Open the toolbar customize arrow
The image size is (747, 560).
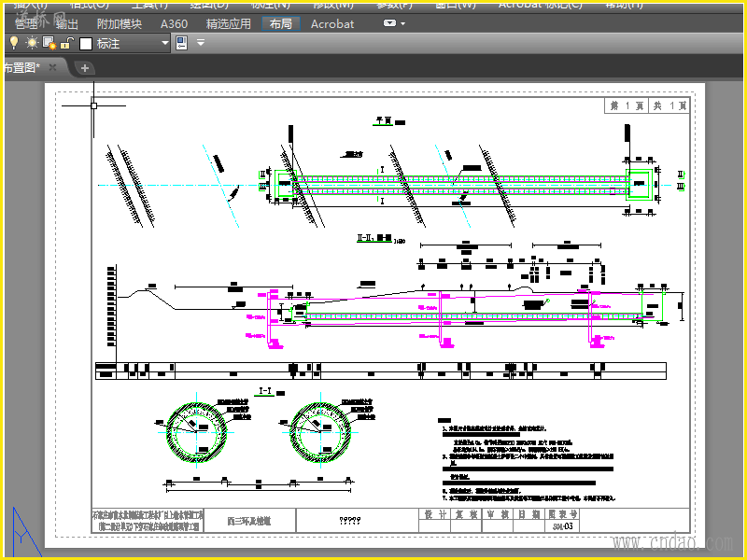click(x=201, y=42)
